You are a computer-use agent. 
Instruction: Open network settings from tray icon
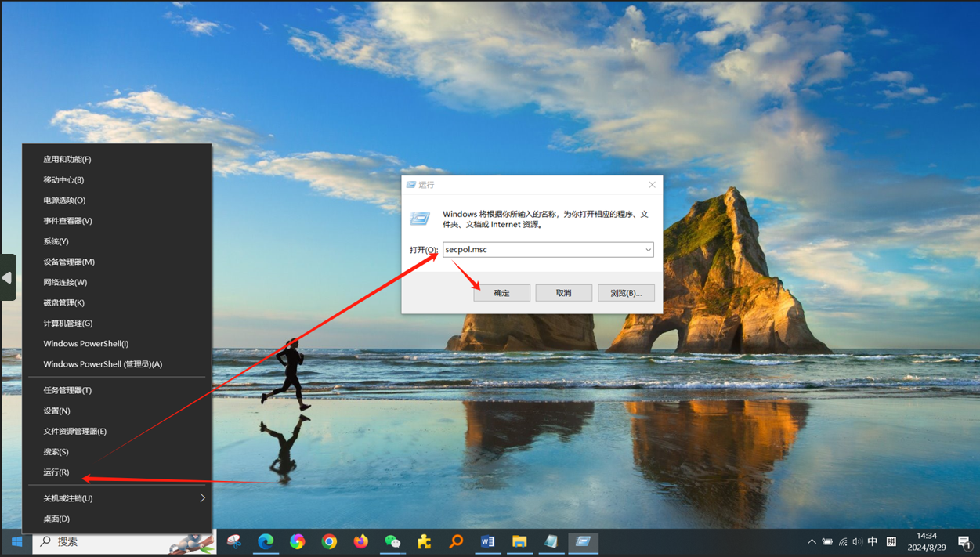pos(843,541)
